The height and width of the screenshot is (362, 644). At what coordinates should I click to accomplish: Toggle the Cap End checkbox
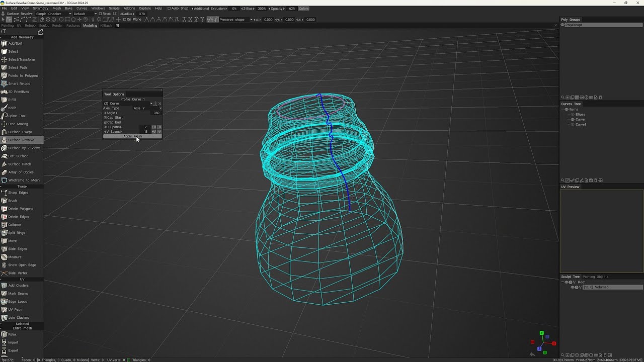click(105, 122)
